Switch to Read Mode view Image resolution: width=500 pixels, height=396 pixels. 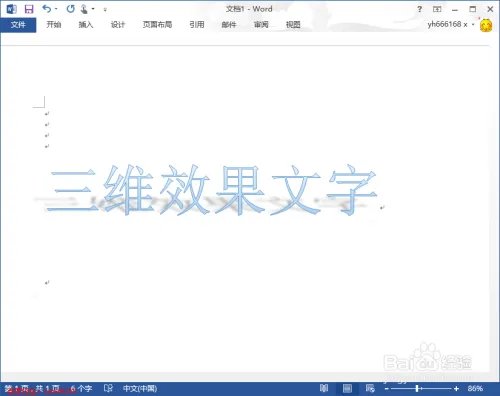[x=324, y=388]
